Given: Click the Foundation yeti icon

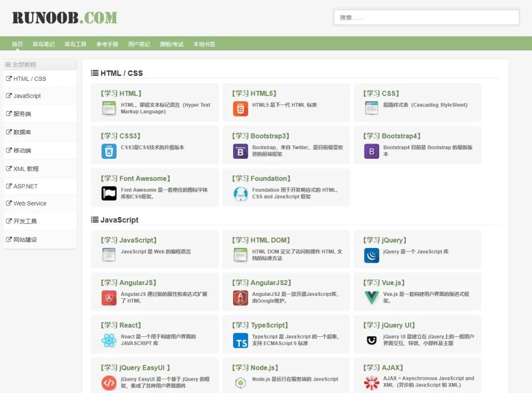Looking at the screenshot, I should pos(240,194).
